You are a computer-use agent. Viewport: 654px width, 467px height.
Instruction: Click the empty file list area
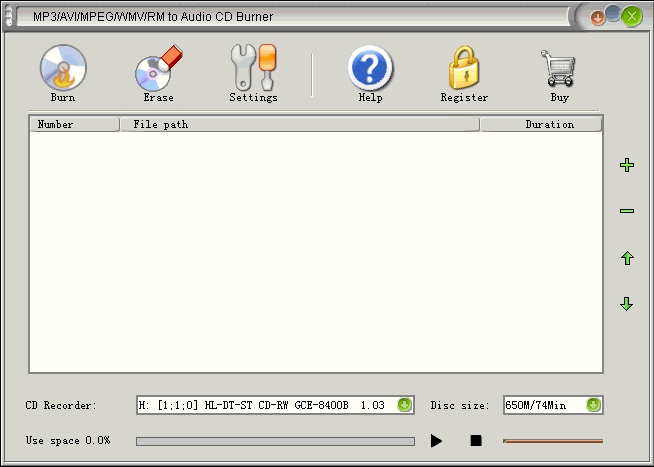click(x=316, y=252)
